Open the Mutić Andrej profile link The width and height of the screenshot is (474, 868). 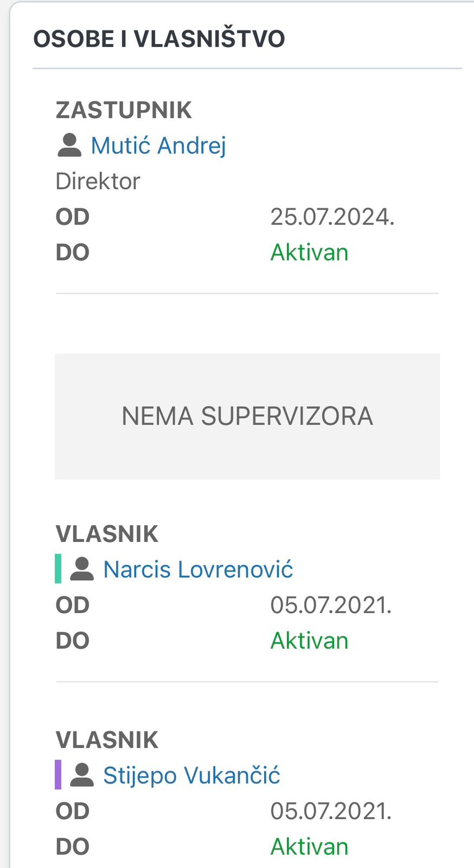(x=159, y=144)
